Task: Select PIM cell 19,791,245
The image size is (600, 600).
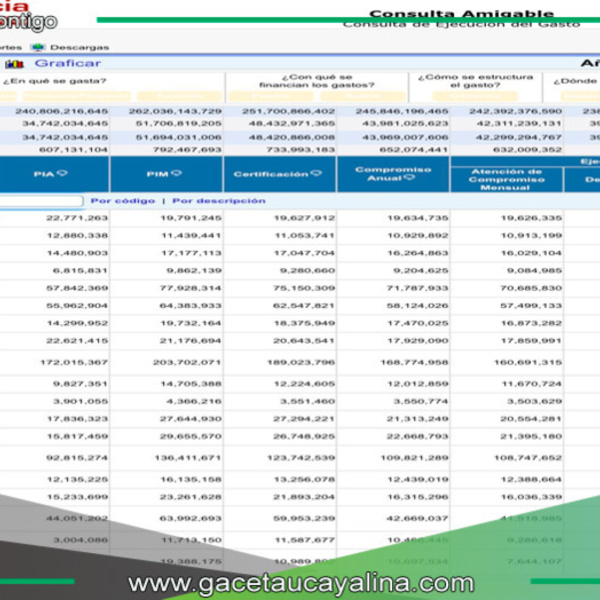Action: (191, 218)
